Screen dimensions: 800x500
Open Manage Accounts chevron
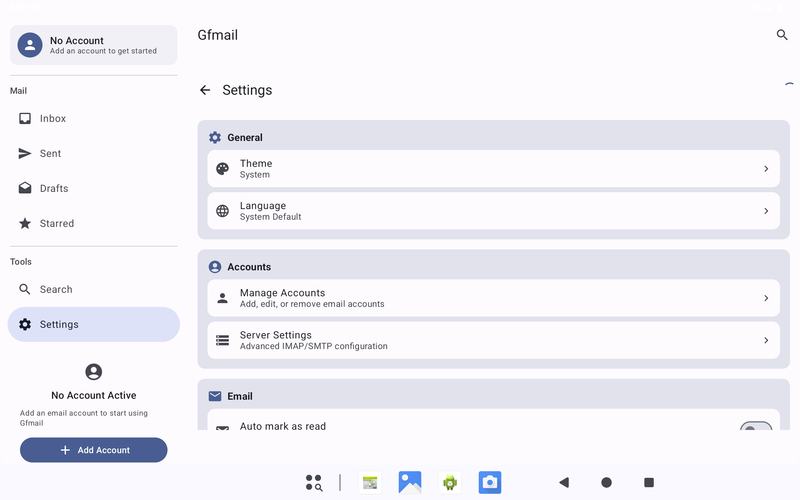[x=766, y=298]
